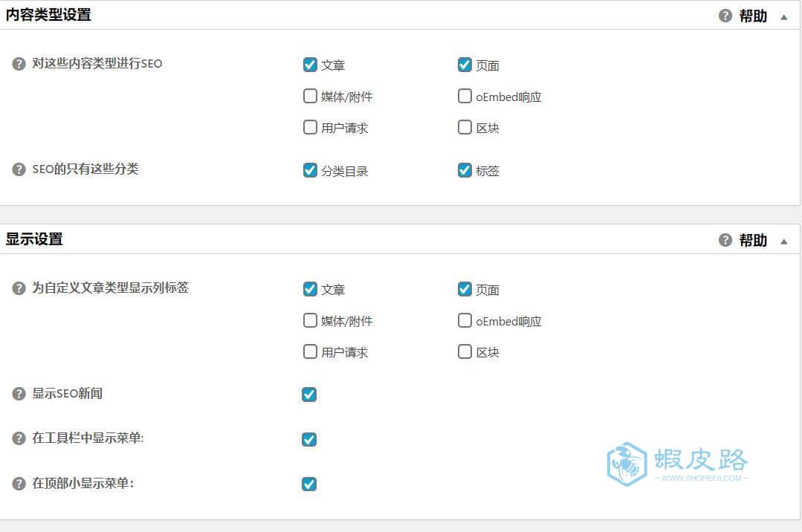802x532 pixels.
Task: Click help icon beside 在顶部小显示菜单
Action: [19, 484]
